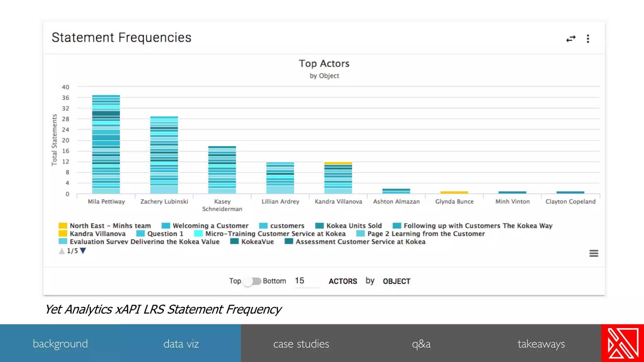Select the q&a section tab
The width and height of the screenshot is (644, 362).
(x=421, y=343)
